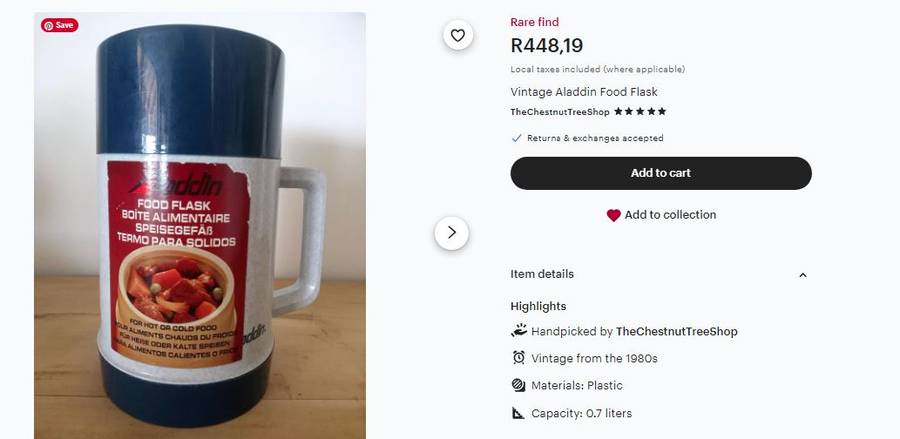Screen dimensions: 900x439
Task: Click the red heart collection icon
Action: tap(613, 215)
